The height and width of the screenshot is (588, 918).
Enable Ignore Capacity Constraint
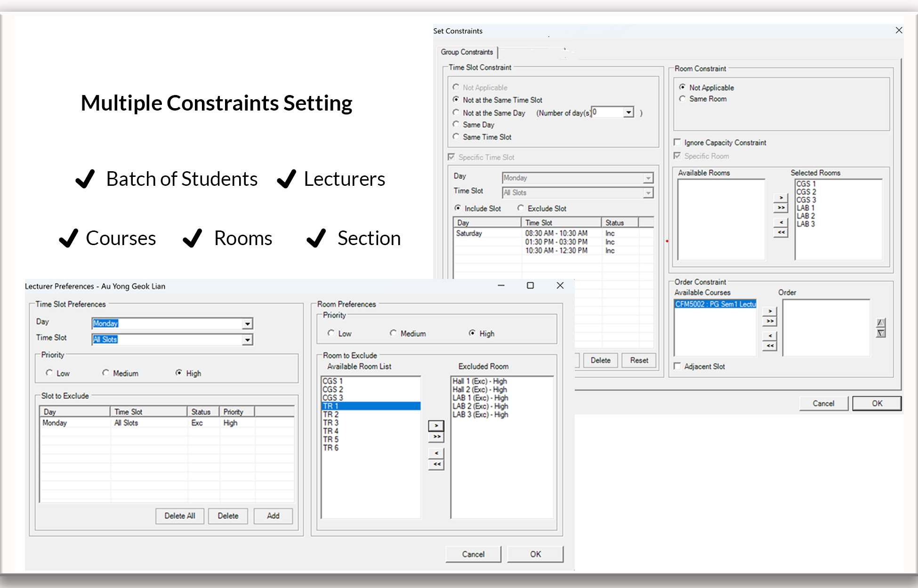point(678,142)
